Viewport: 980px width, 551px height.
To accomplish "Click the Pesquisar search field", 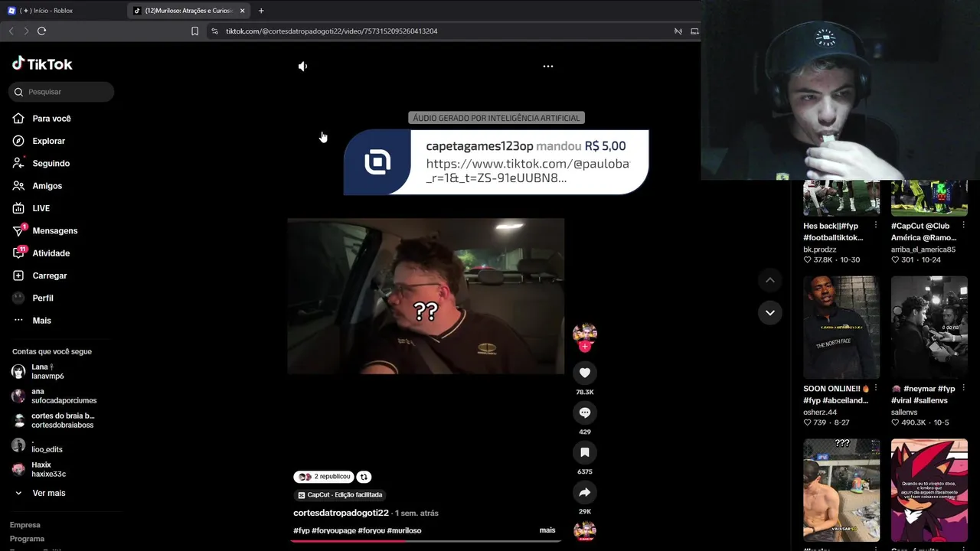I will tap(61, 92).
